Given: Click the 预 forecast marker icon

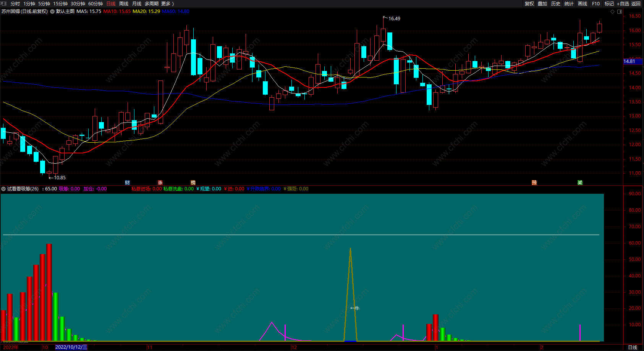Looking at the screenshot, I should point(534,183).
